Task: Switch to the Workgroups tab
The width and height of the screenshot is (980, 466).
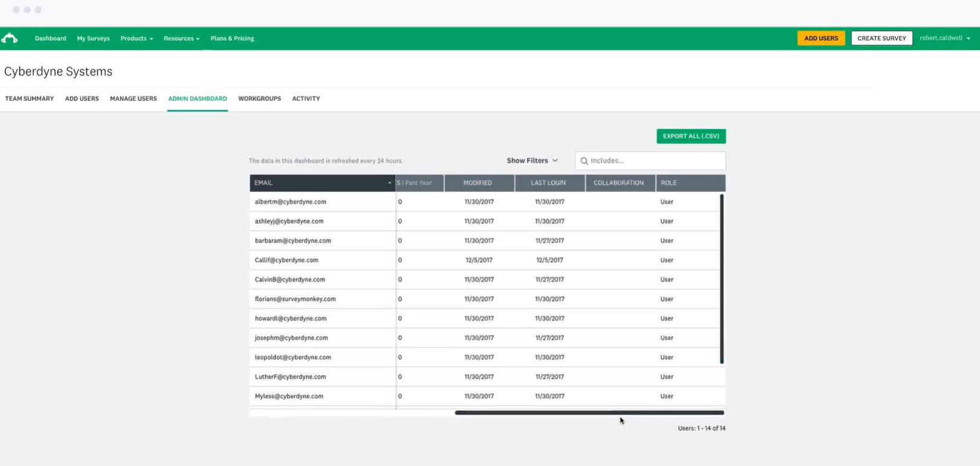Action: click(x=259, y=98)
